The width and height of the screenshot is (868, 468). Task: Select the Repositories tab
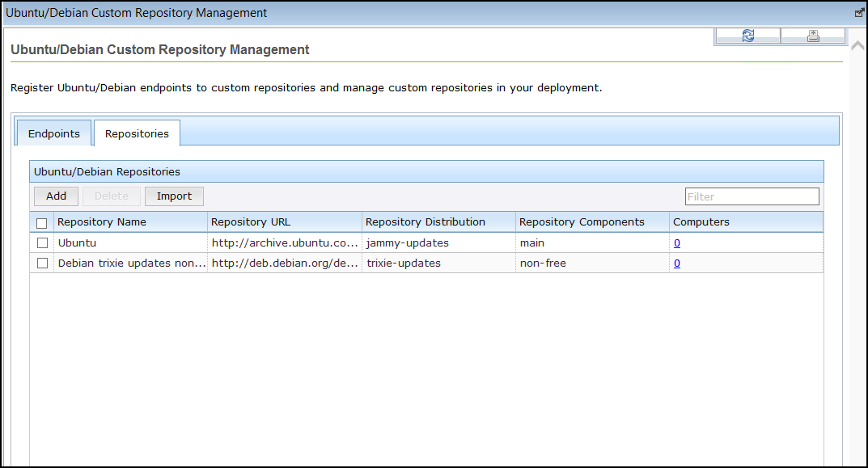(x=137, y=133)
